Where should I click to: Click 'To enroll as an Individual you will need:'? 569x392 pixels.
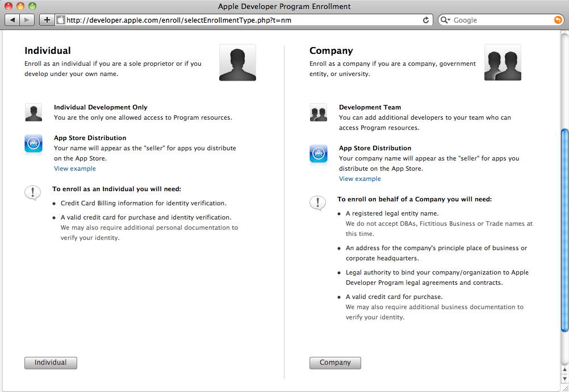pyautogui.click(x=116, y=189)
